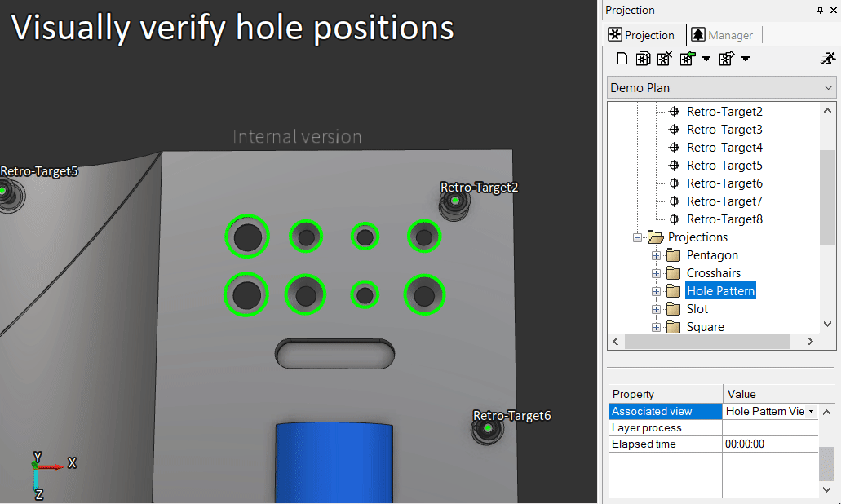This screenshot has width=841, height=504.
Task: Open dropdown arrow next to import icon
Action: [706, 59]
